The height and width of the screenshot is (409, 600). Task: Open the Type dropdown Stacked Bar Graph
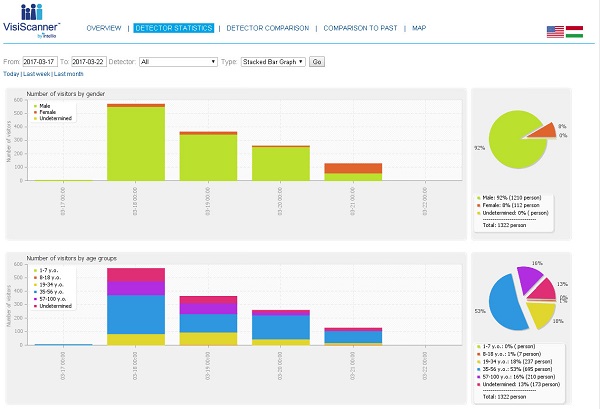(273, 62)
